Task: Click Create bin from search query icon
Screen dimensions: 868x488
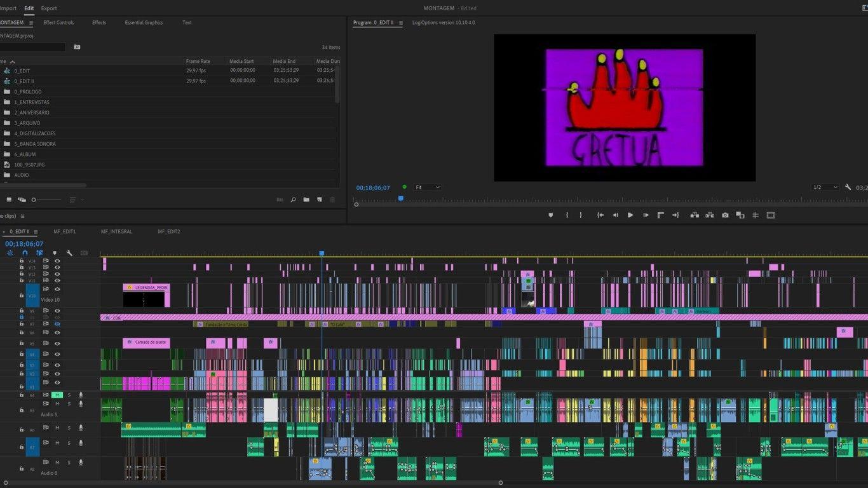Action: 77,47
